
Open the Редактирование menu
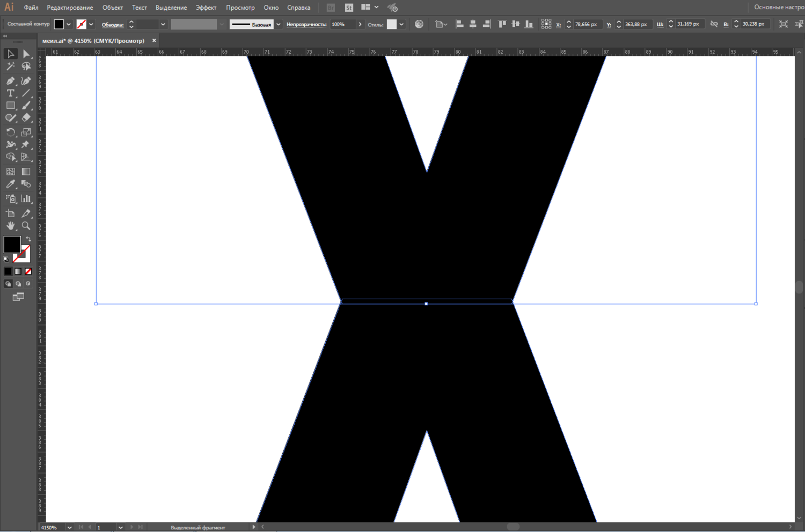(x=70, y=8)
